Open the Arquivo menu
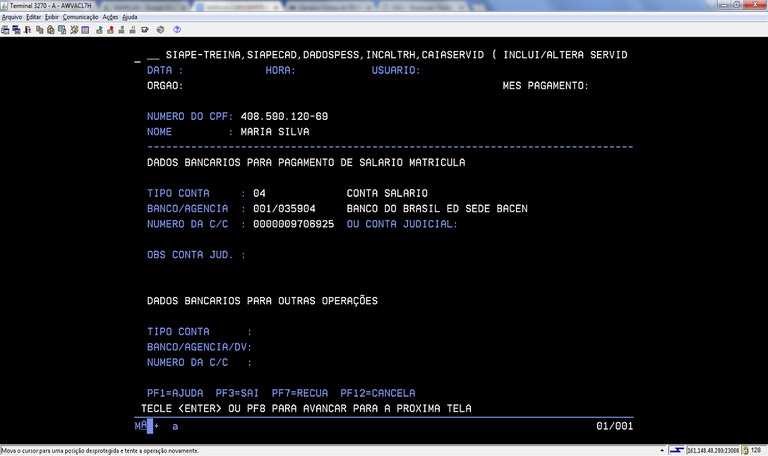This screenshot has width=768, height=456. 12,17
